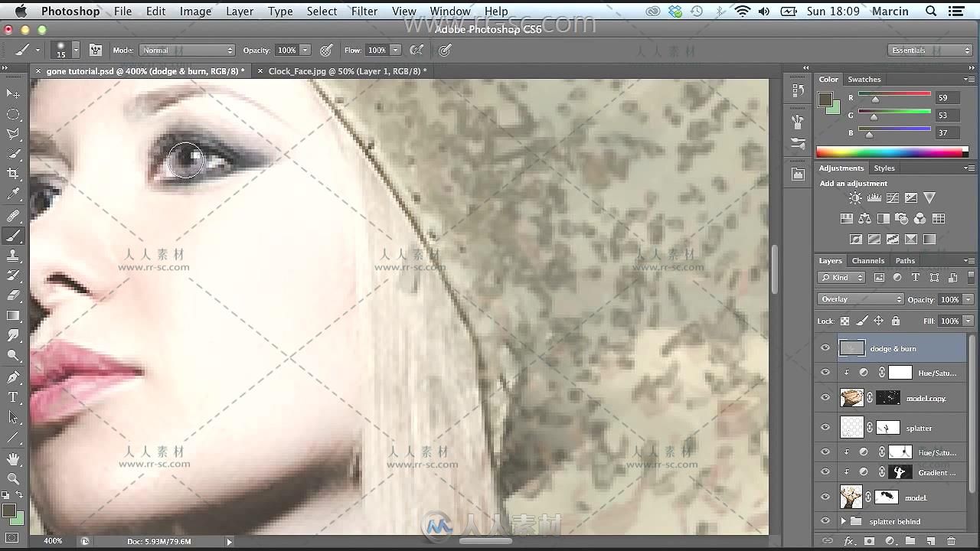Open the brush Opacity slider dropdown
This screenshot has width=980, height=551.
(305, 51)
